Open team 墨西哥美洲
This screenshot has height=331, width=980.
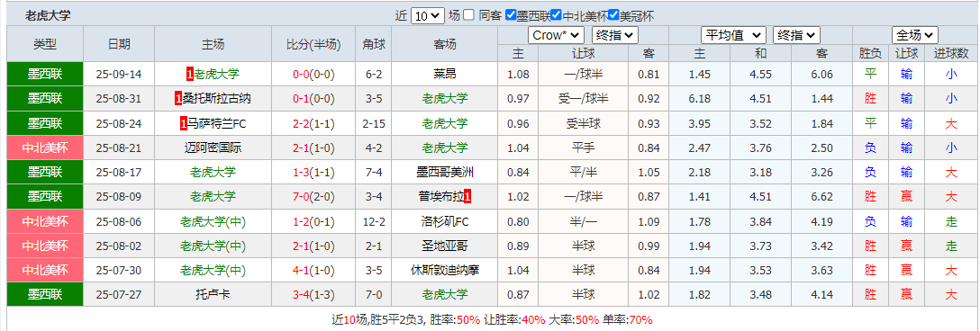[444, 173]
